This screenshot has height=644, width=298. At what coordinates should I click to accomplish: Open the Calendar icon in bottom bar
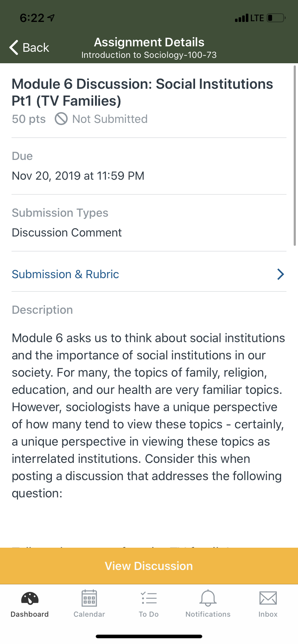(89, 598)
